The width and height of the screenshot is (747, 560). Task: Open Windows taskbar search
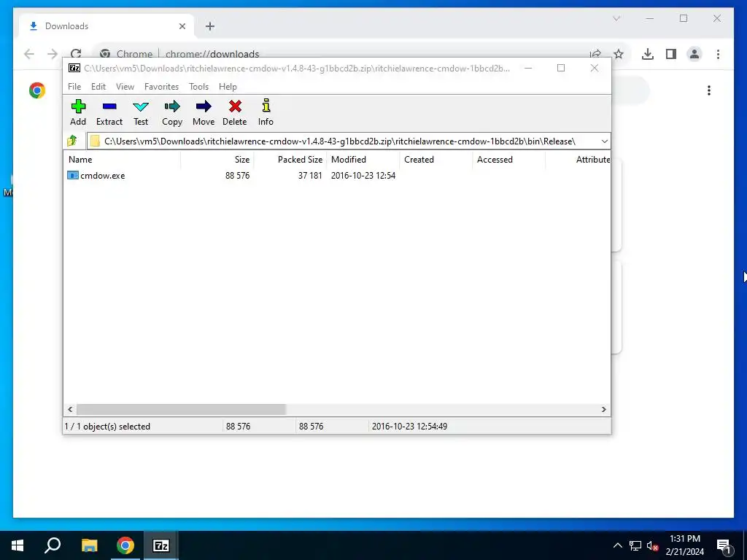coord(53,545)
